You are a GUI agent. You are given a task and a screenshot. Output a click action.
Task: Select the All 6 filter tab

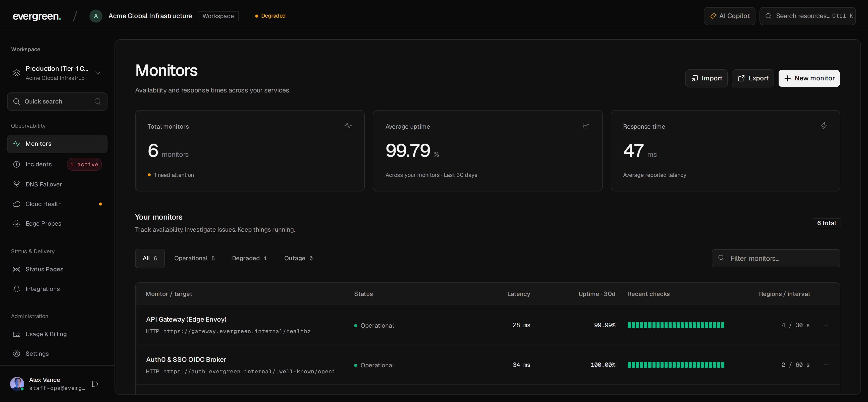[150, 259]
